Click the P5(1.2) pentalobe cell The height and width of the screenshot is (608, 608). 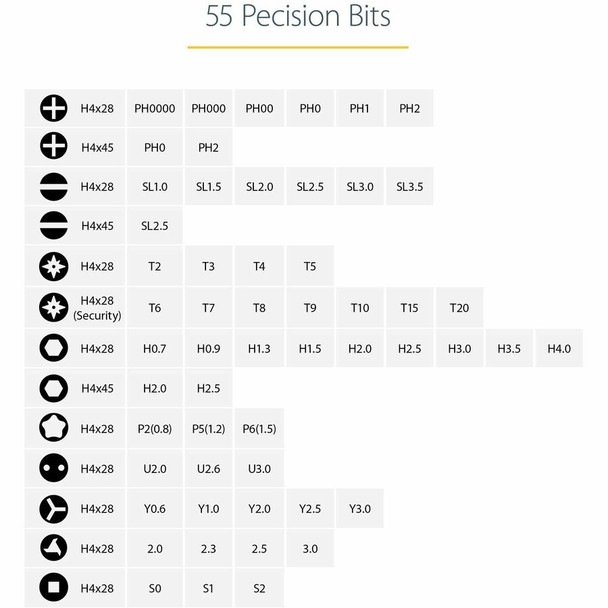tap(208, 428)
